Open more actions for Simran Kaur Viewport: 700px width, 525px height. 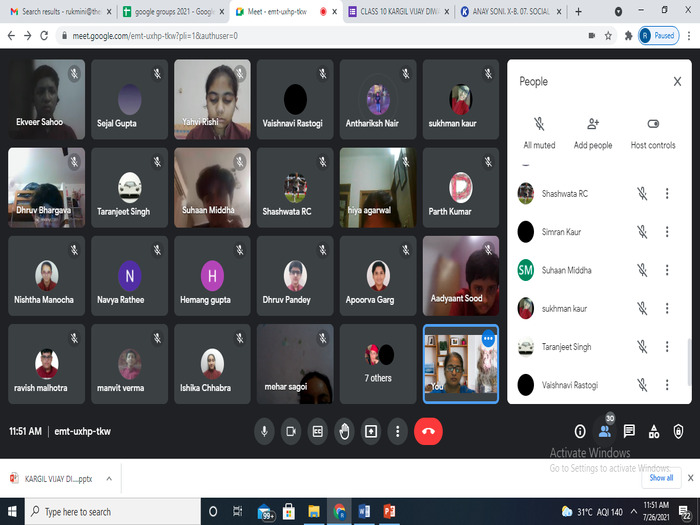coord(667,232)
